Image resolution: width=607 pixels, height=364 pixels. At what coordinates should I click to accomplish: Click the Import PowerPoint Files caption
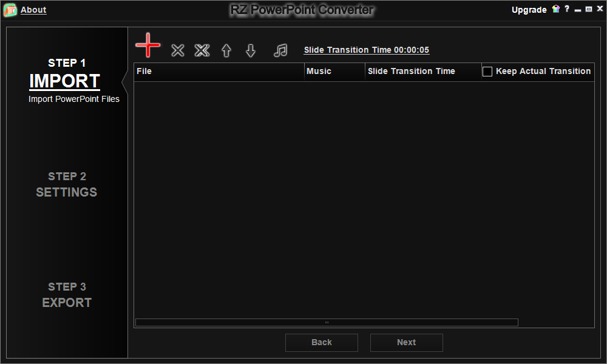74,99
